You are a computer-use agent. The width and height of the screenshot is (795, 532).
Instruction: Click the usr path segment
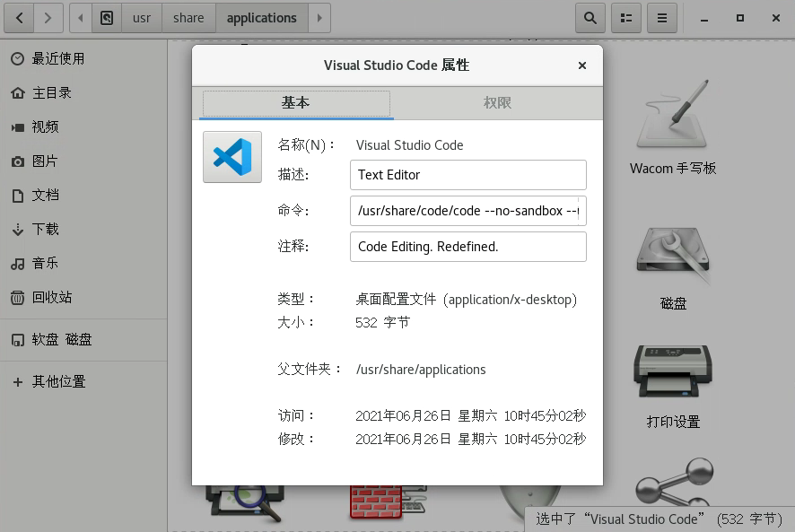coord(142,18)
